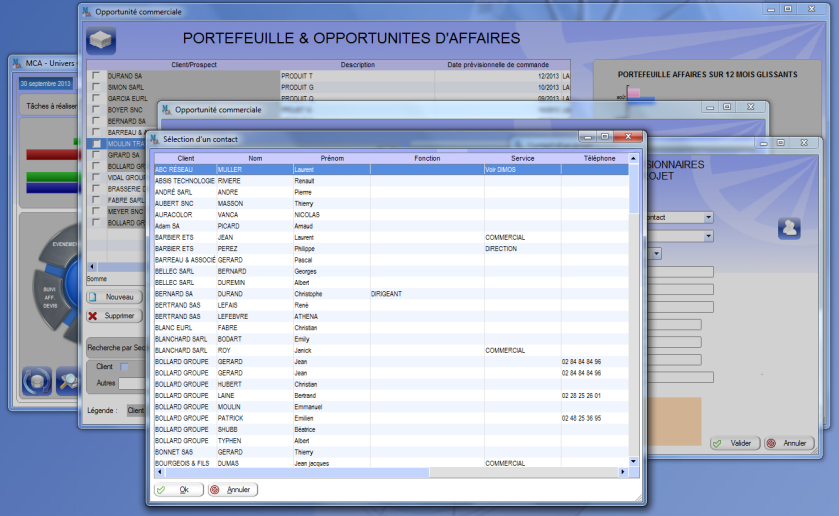Open the small third dropdown in right window
Screen dimensions: 839x516
[x=657, y=253]
